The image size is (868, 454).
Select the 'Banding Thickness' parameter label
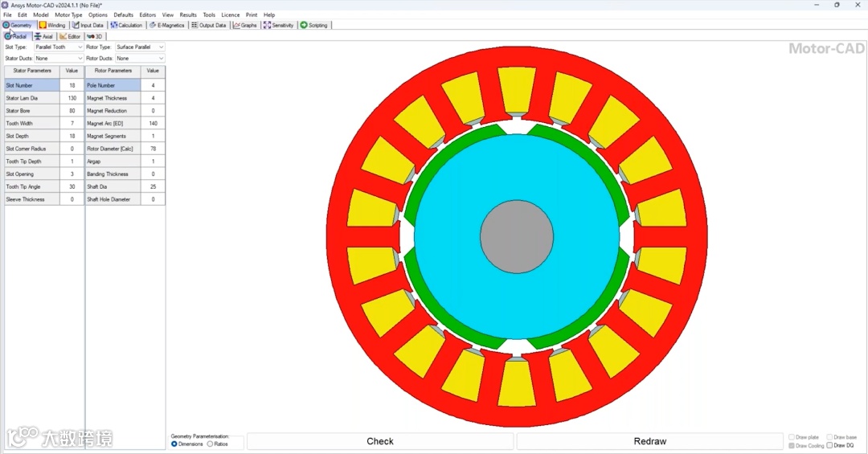tap(113, 174)
